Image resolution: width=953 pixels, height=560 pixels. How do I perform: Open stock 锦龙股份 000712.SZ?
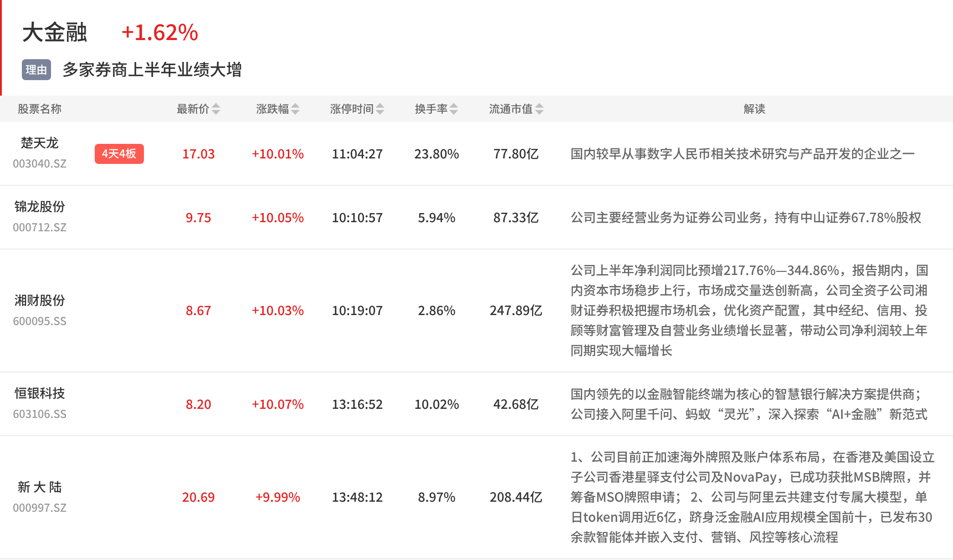(x=40, y=217)
